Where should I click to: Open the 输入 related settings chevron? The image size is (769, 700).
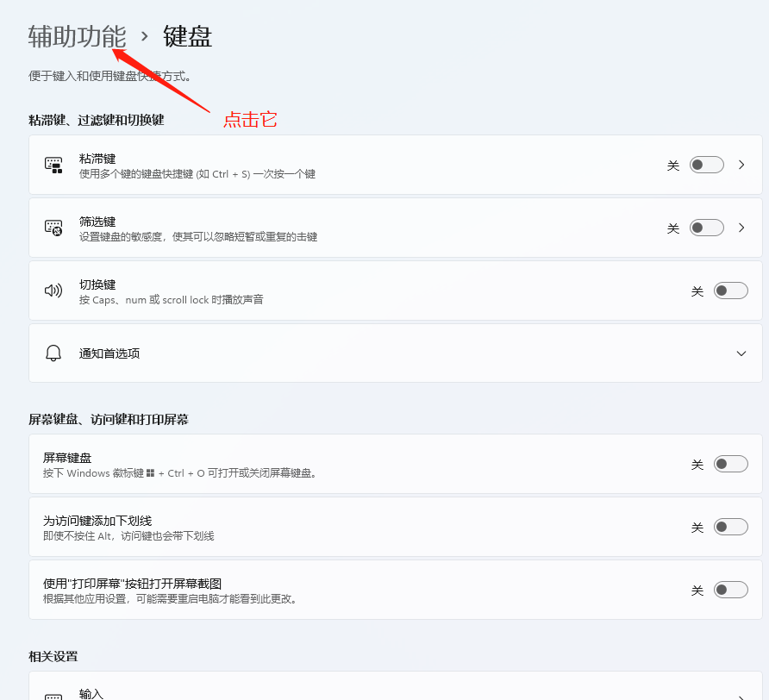(x=741, y=697)
